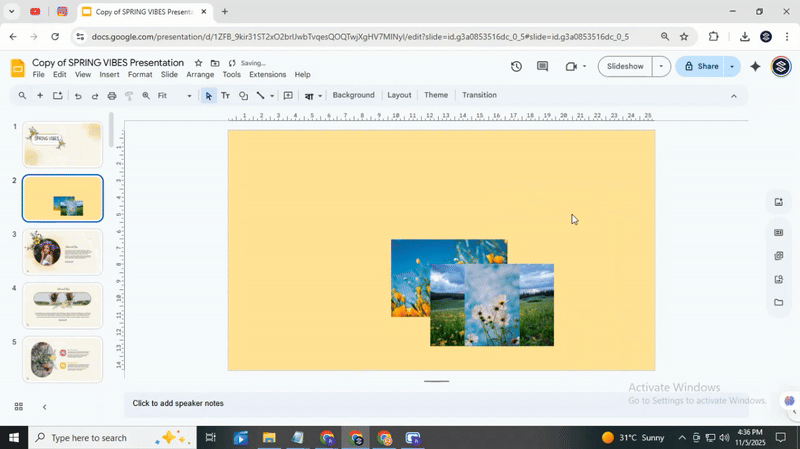This screenshot has height=449, width=800.
Task: Click the Background button
Action: pos(353,96)
